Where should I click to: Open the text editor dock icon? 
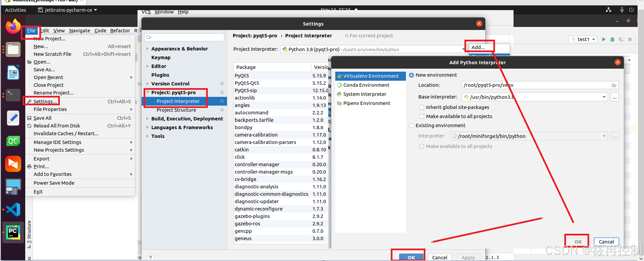coord(13,118)
